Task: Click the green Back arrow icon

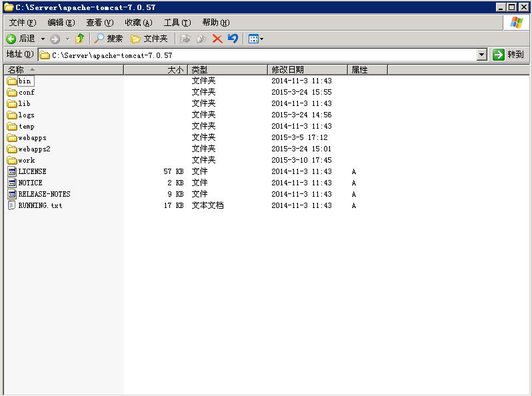Action: (11, 39)
